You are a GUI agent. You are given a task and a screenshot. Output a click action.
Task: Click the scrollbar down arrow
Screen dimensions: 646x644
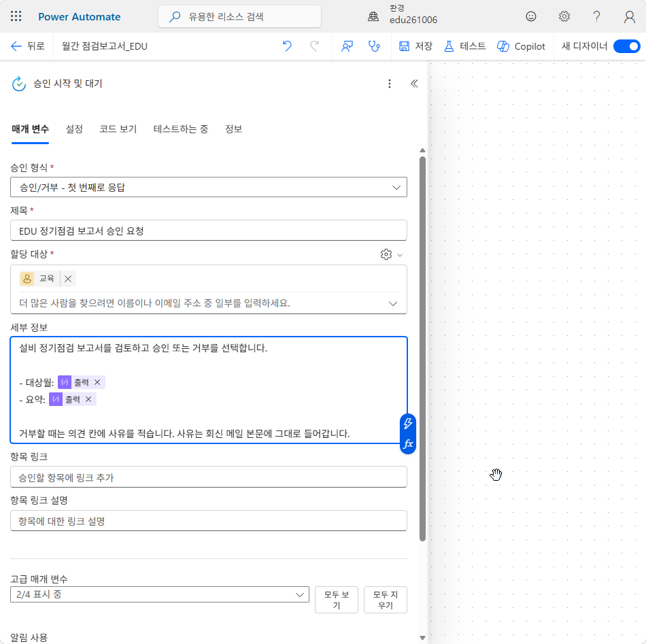click(422, 637)
